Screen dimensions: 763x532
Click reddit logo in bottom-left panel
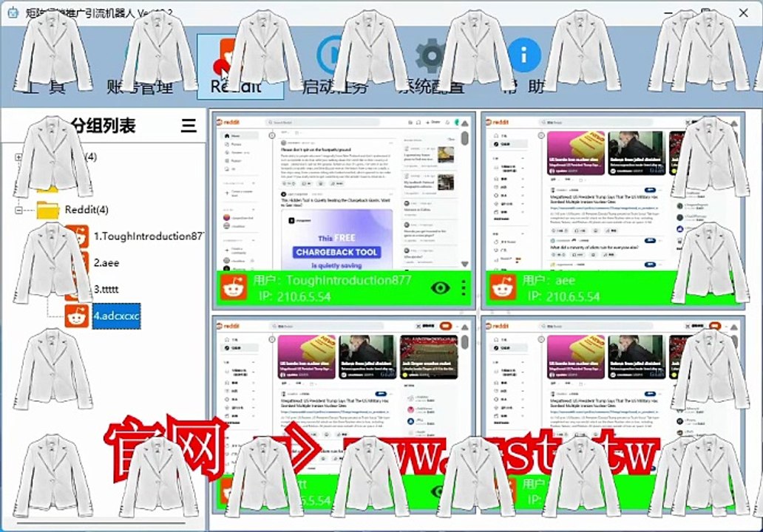point(228,326)
